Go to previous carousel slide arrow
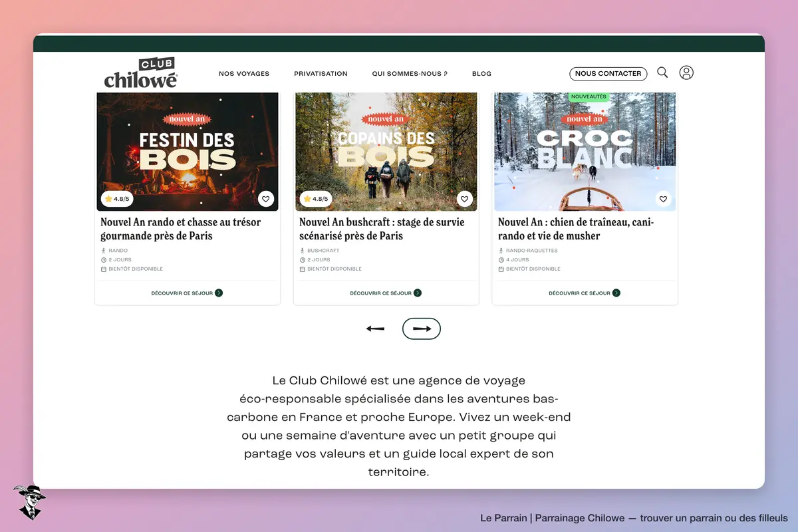Viewport: 798px width, 532px height. tap(375, 329)
